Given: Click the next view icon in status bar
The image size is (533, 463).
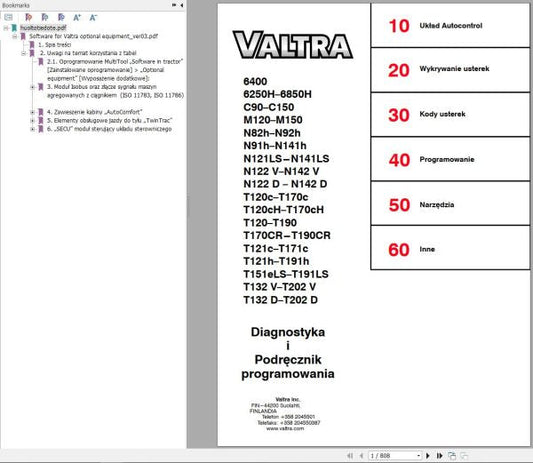Looking at the screenshot, I should coord(464,456).
